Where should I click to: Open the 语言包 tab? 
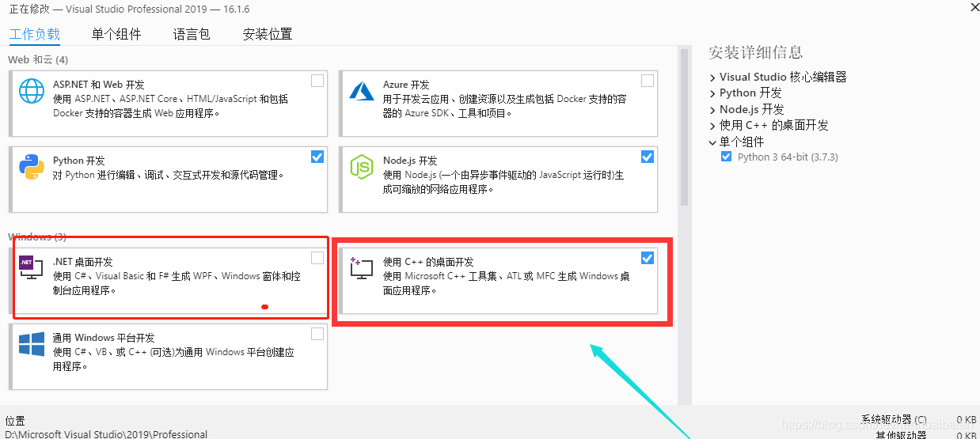[x=192, y=34]
